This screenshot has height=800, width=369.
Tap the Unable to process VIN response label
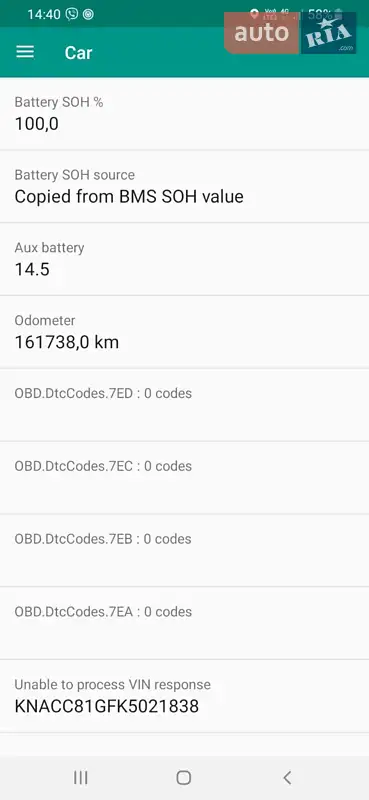(x=112, y=685)
